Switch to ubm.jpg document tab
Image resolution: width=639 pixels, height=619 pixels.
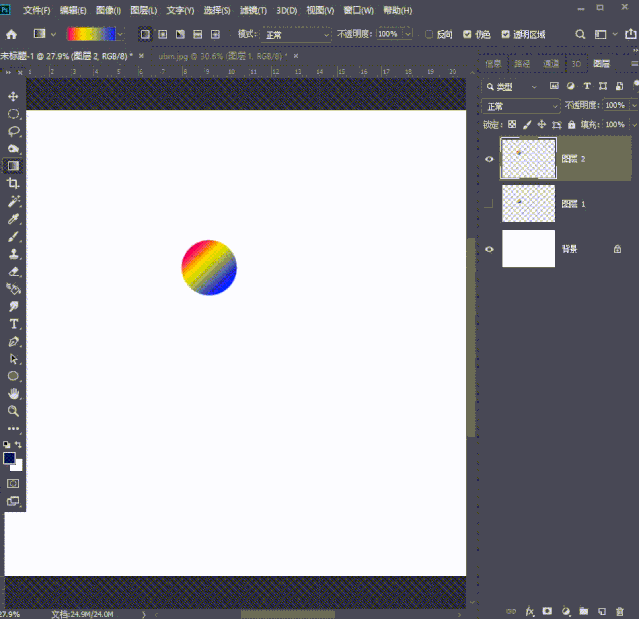pos(219,56)
